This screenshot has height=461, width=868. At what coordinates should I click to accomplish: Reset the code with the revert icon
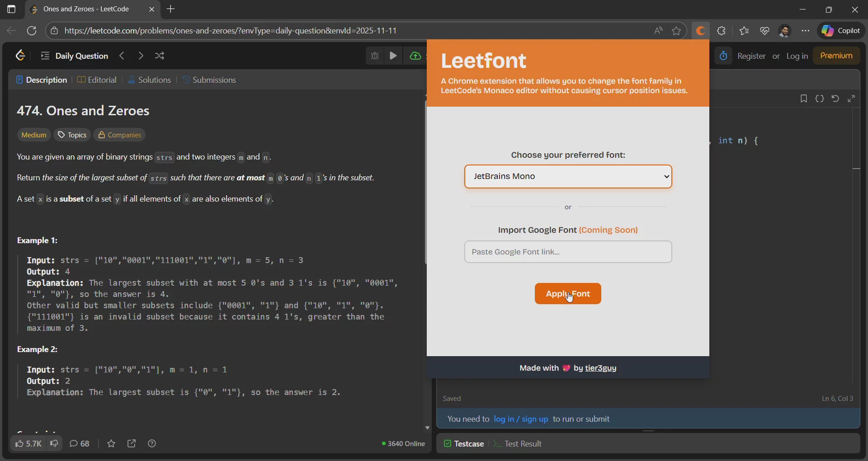pos(835,99)
